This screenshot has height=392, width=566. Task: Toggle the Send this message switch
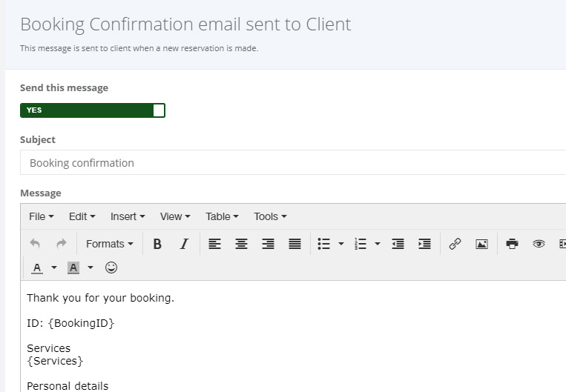point(93,110)
